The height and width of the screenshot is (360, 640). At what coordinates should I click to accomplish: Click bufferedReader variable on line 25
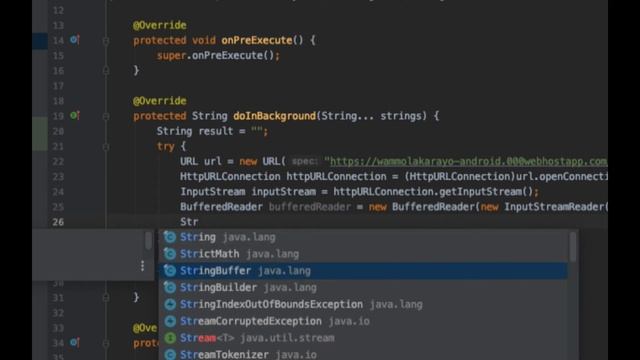(309, 207)
